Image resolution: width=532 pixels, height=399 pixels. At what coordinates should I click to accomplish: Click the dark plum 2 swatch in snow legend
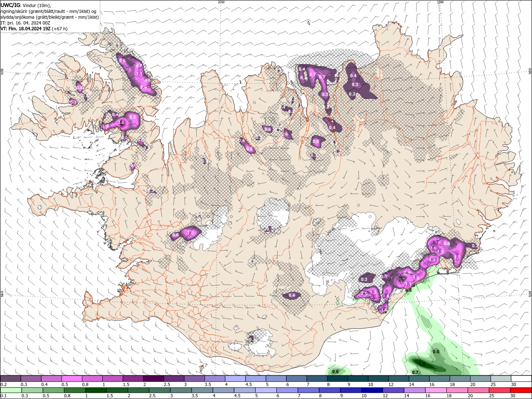point(153,379)
